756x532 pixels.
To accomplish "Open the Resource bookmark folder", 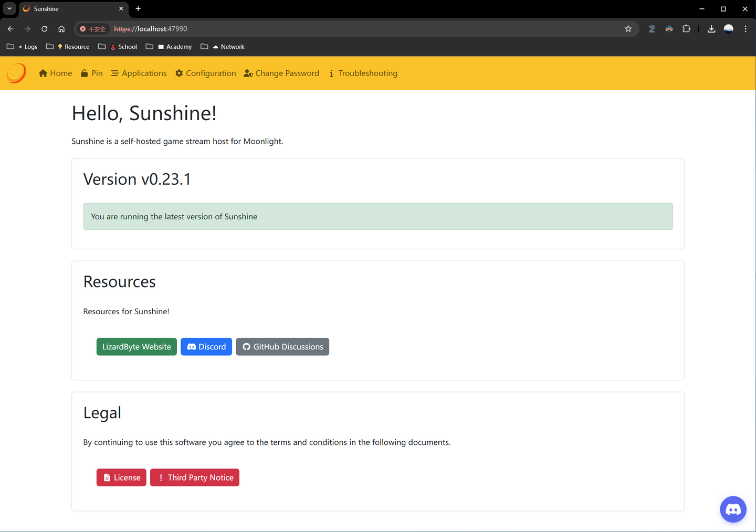I will pos(68,47).
